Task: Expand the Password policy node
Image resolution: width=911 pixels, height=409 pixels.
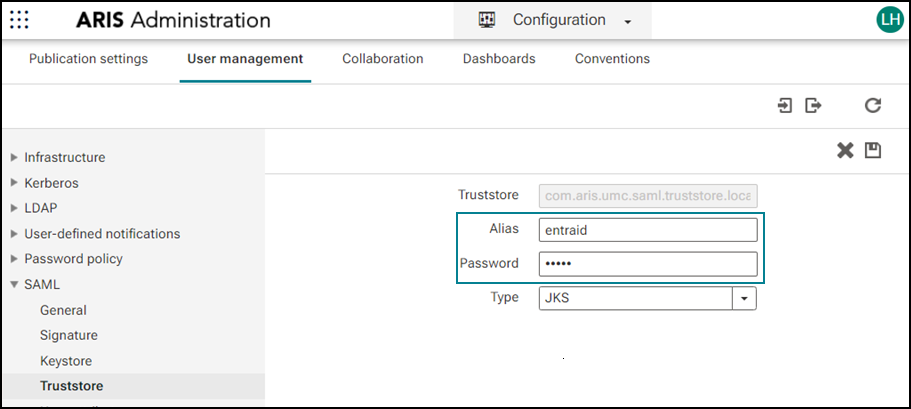Action: (x=15, y=259)
